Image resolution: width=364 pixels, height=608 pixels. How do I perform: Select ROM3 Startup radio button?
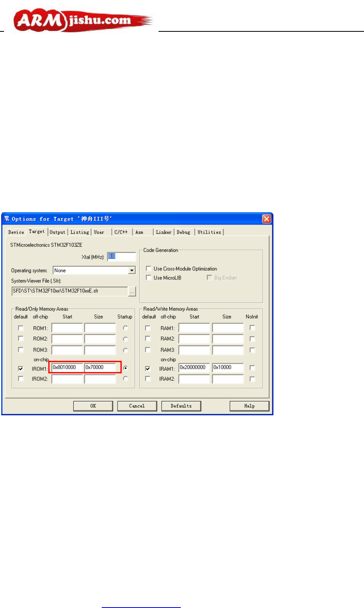(126, 350)
